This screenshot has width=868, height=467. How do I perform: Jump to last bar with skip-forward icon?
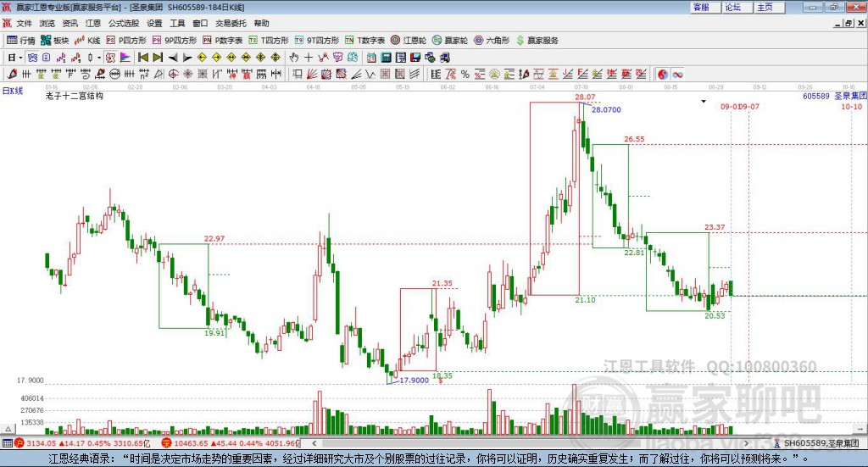point(158,58)
